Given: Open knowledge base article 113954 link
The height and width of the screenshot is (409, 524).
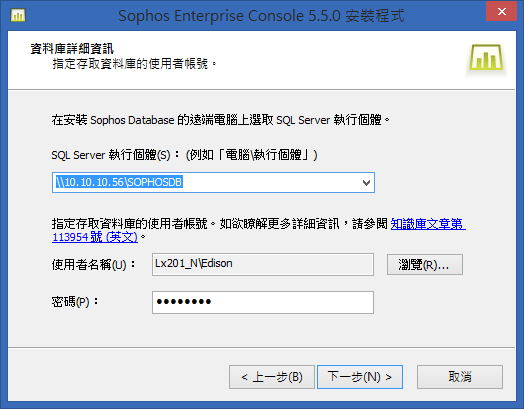Looking at the screenshot, I should pos(259,231).
